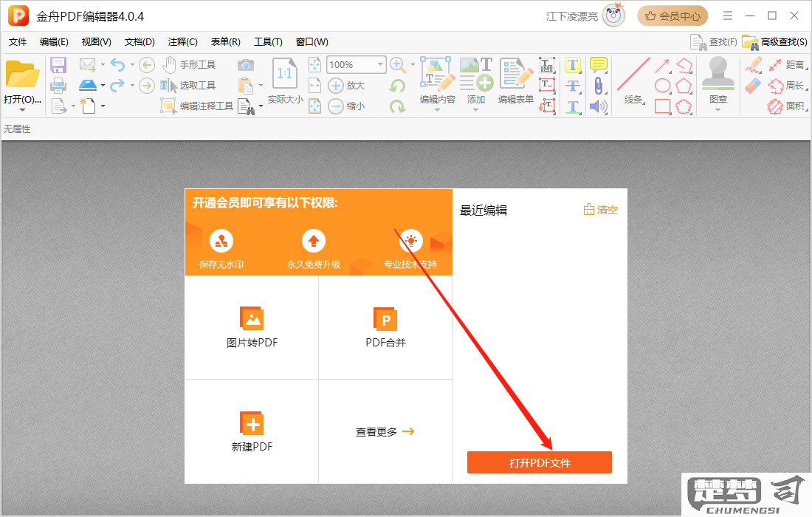Click the 图片转PDF tile
Screen dimensions: 812x517
point(252,327)
